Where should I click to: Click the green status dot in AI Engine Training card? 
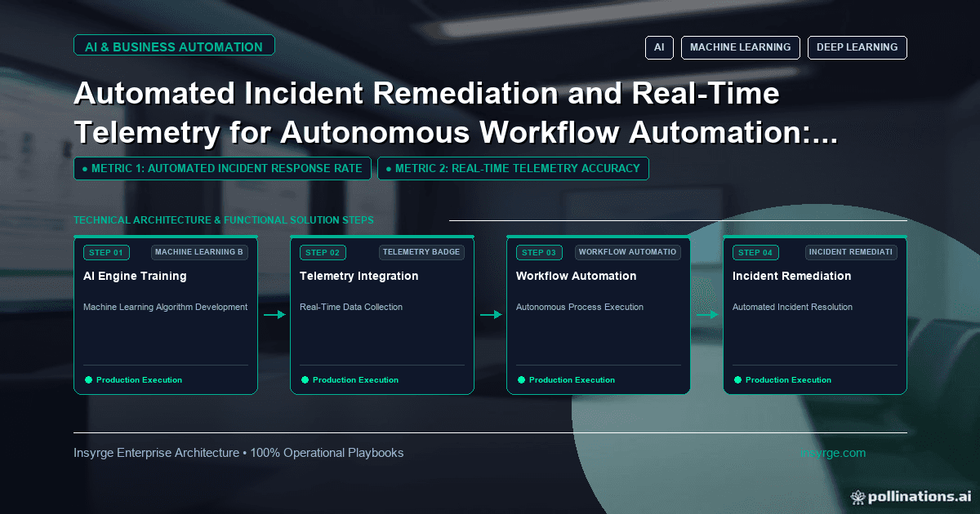88,379
